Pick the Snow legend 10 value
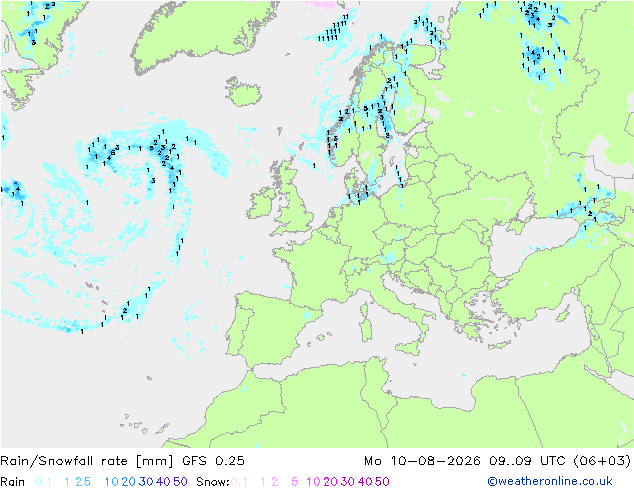Screen dimensions: 634x490 click(x=313, y=482)
